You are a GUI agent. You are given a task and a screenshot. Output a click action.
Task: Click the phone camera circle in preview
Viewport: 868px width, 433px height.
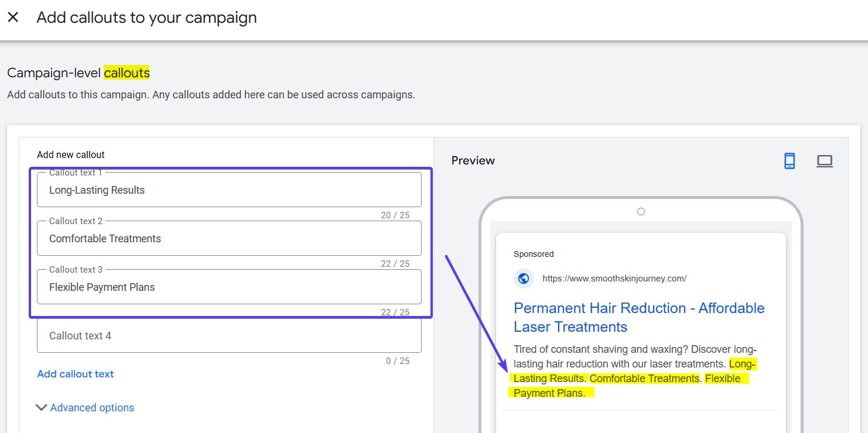pos(641,211)
